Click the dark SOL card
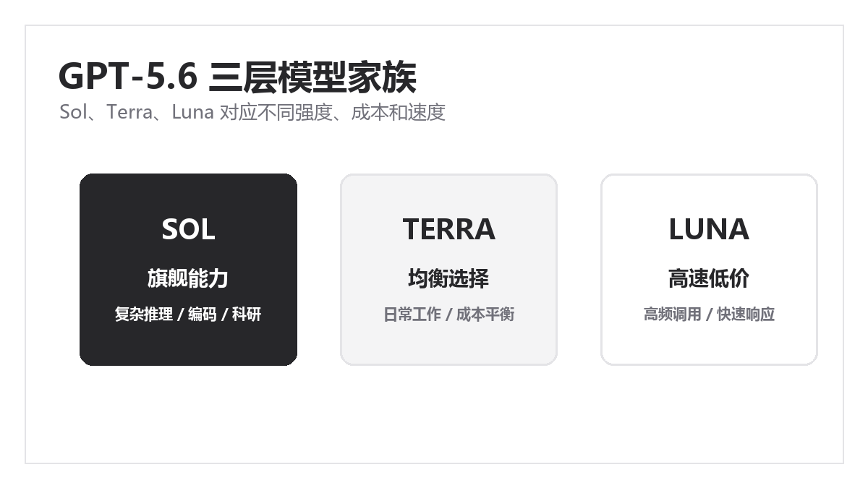This screenshot has width=868, height=488. (x=188, y=270)
